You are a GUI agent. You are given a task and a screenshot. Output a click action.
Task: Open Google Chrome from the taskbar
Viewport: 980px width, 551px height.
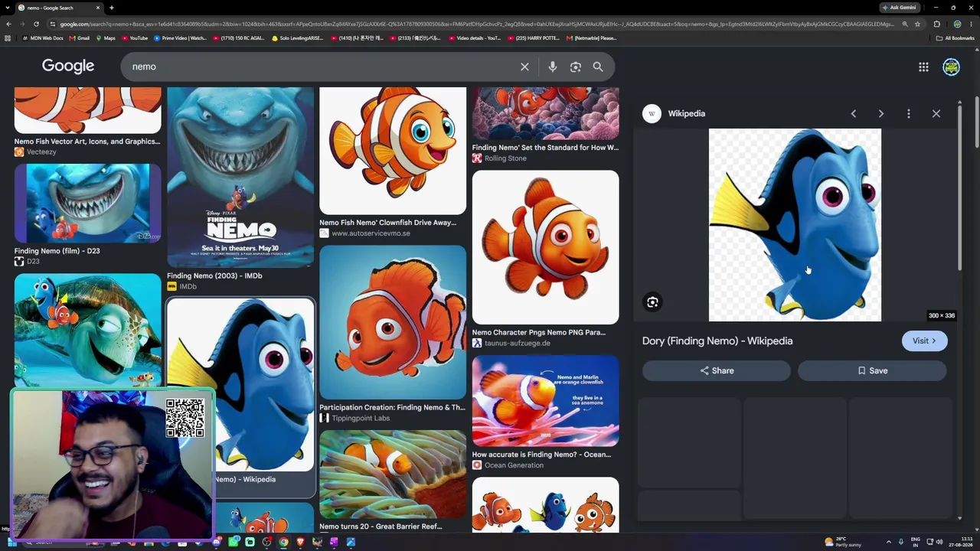pyautogui.click(x=283, y=543)
